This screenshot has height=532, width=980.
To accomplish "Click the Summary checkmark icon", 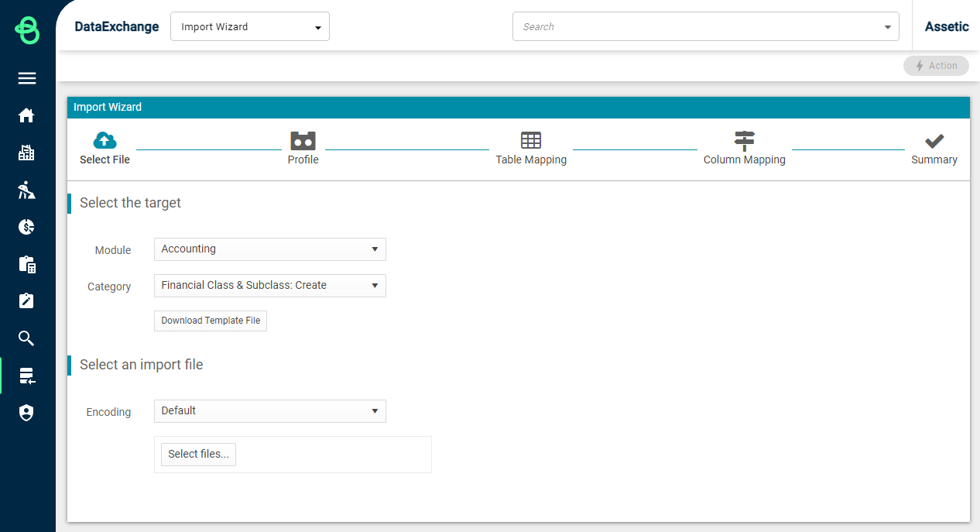I will pyautogui.click(x=934, y=141).
